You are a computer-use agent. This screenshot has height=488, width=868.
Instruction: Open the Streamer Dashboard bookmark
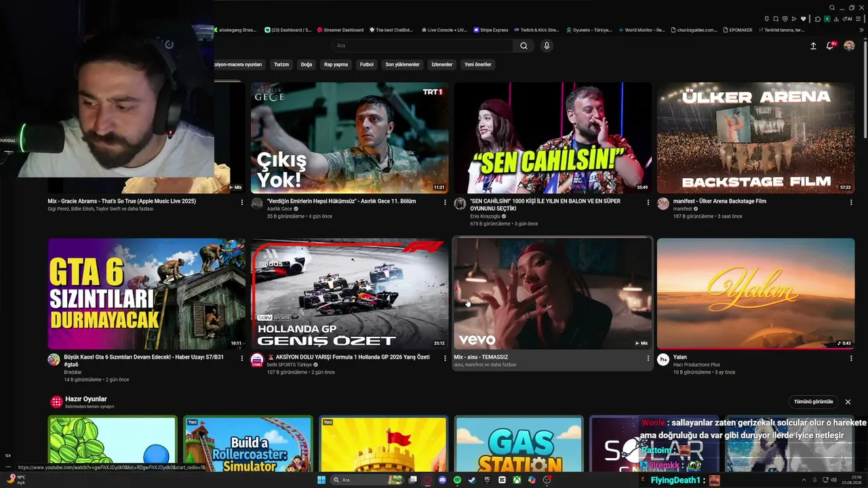[340, 30]
